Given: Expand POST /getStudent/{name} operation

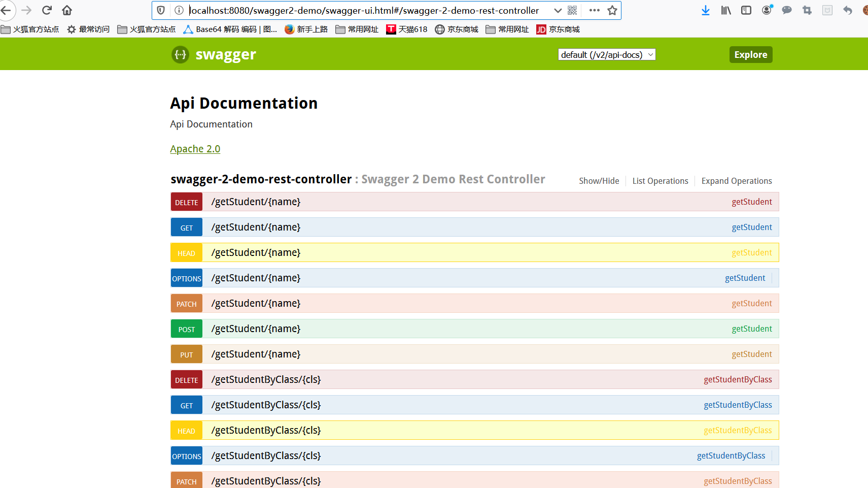Looking at the screenshot, I should tap(475, 329).
